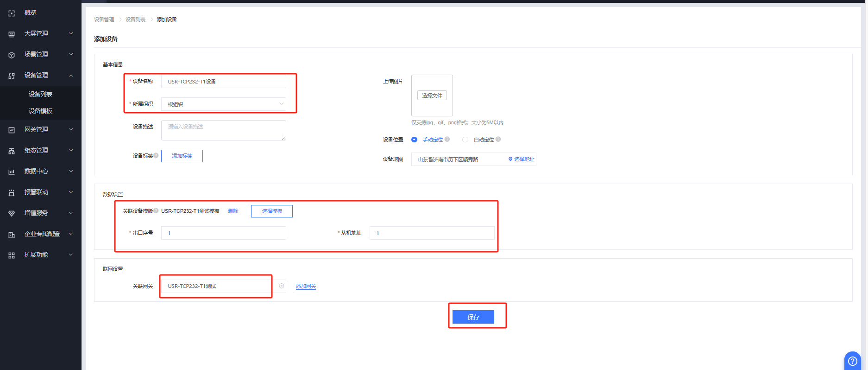Expand the 网关管理 sidebar menu
The width and height of the screenshot is (868, 370).
click(41, 130)
